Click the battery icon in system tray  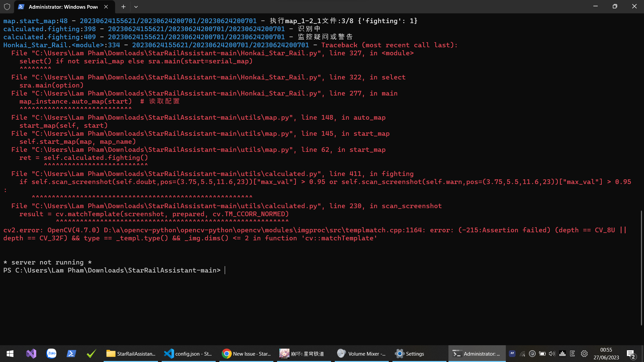click(x=542, y=354)
